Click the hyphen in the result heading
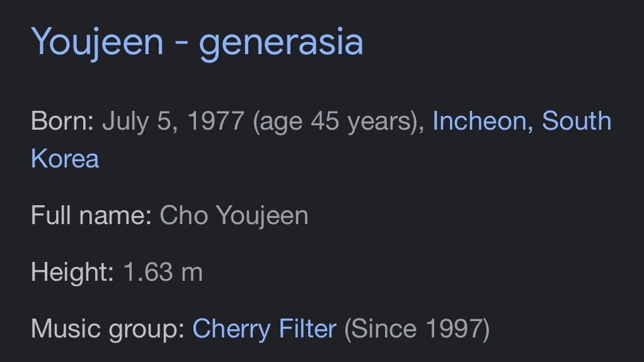 (181, 43)
